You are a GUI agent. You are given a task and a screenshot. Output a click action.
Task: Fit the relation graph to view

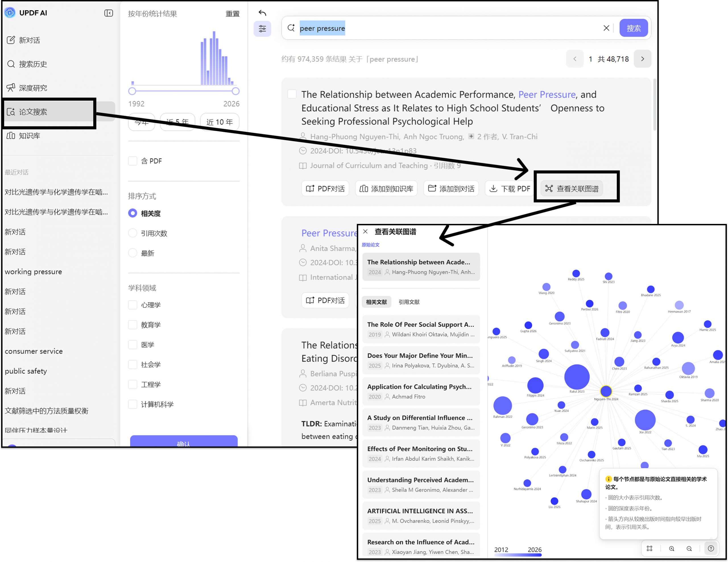[649, 548]
